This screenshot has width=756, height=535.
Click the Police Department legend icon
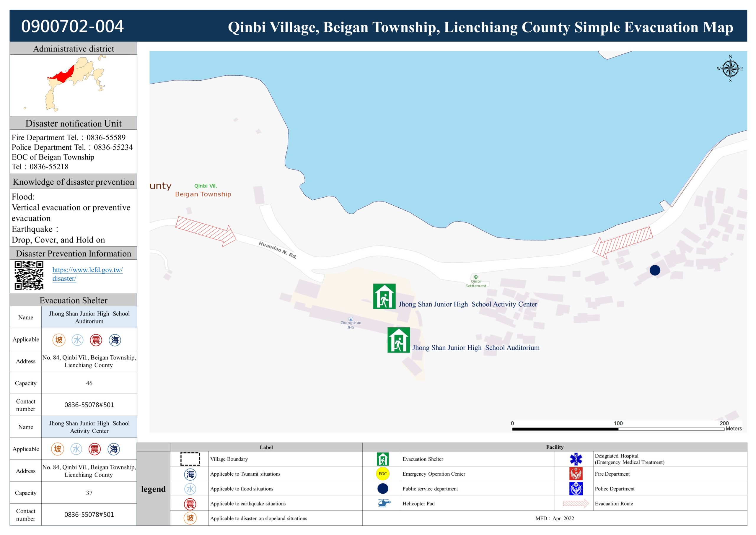(576, 489)
